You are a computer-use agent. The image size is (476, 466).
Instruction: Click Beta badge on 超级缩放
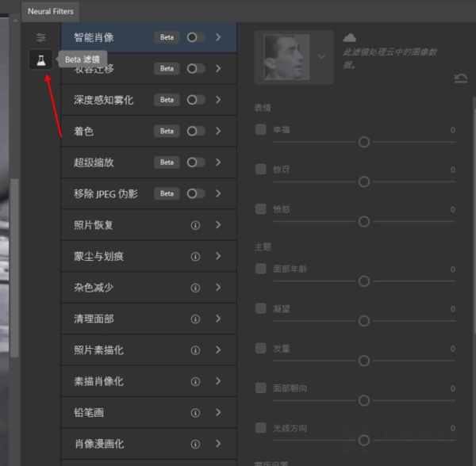pyautogui.click(x=167, y=162)
